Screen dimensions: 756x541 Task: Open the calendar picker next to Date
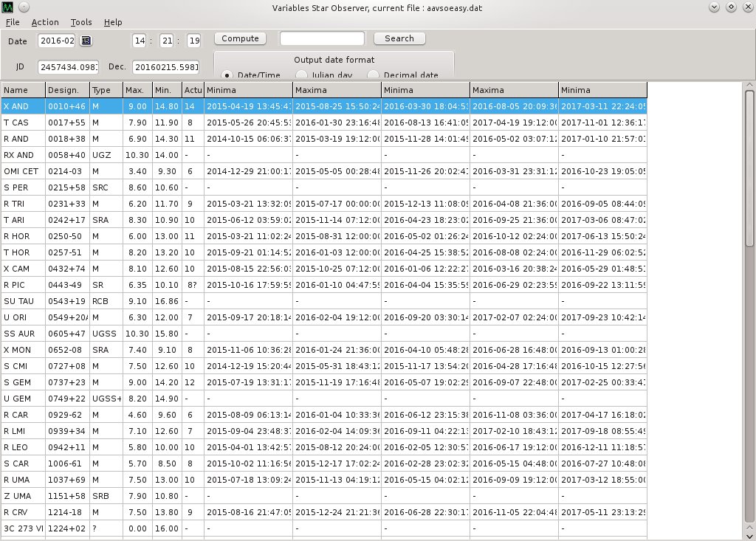pyautogui.click(x=86, y=41)
